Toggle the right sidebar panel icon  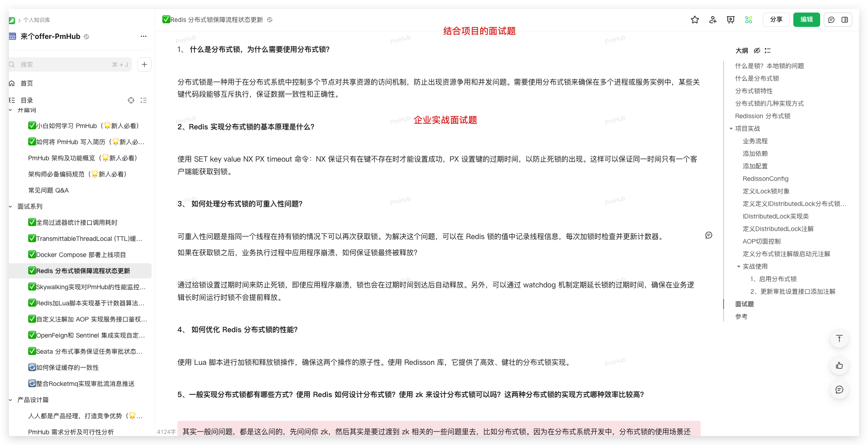[x=845, y=20]
